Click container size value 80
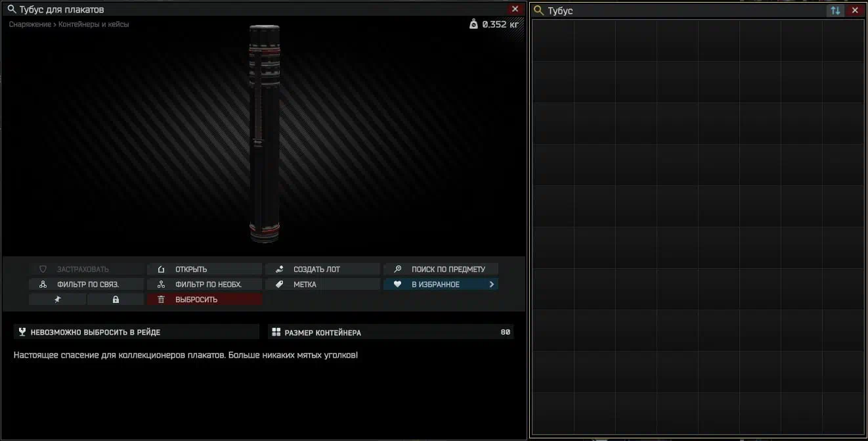Image resolution: width=868 pixels, height=441 pixels. point(505,333)
